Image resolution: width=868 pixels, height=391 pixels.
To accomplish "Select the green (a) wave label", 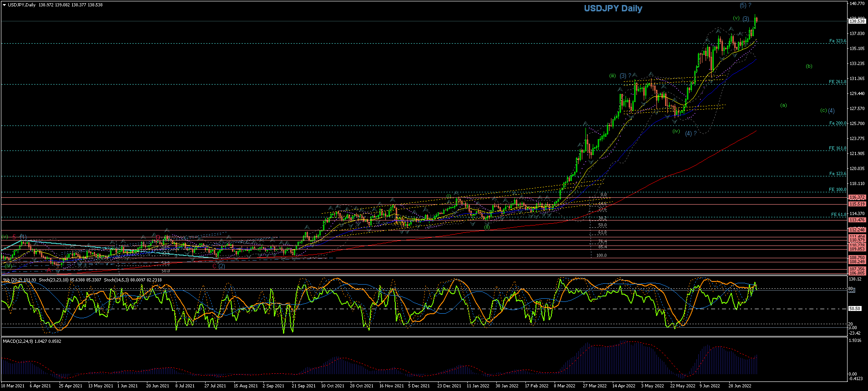I will click(783, 105).
